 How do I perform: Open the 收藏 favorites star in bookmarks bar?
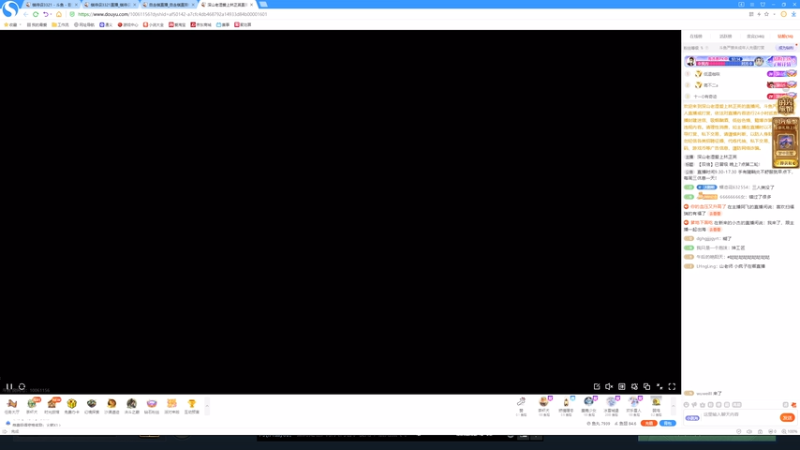(x=10, y=24)
